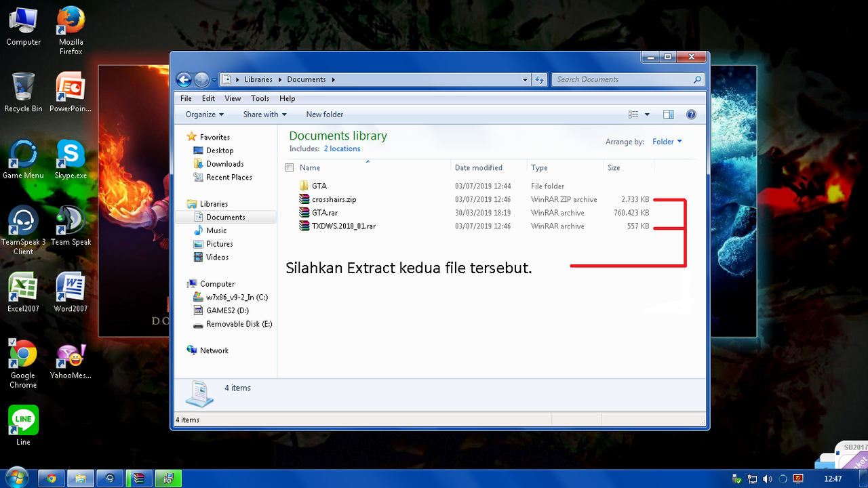The image size is (868, 488).
Task: Open the recent pages dropdown beside the navigation arrows
Action: tap(214, 80)
